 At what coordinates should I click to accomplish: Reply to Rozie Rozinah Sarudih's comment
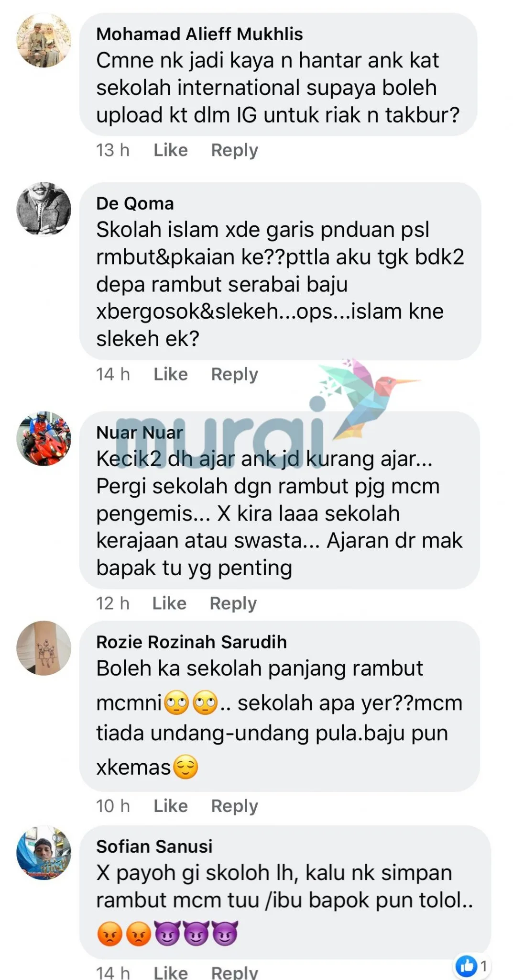tap(234, 806)
